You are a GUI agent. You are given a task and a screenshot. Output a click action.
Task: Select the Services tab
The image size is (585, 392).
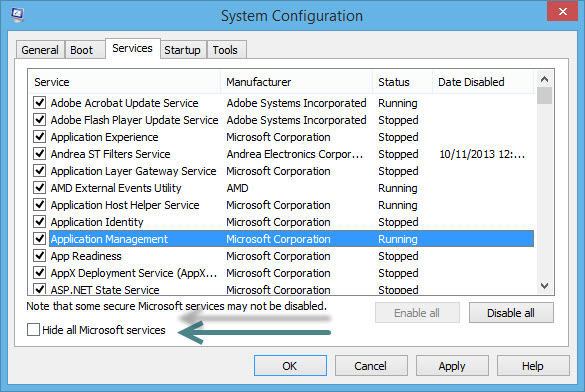(132, 48)
